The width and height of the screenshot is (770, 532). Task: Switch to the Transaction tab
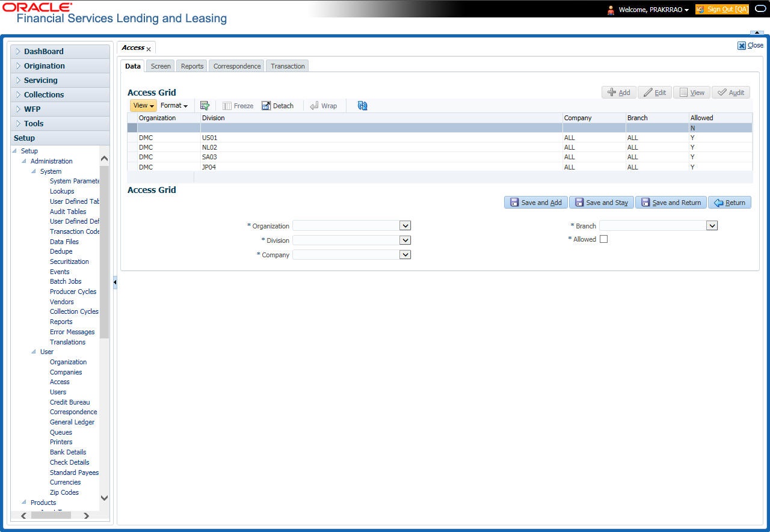coord(288,66)
